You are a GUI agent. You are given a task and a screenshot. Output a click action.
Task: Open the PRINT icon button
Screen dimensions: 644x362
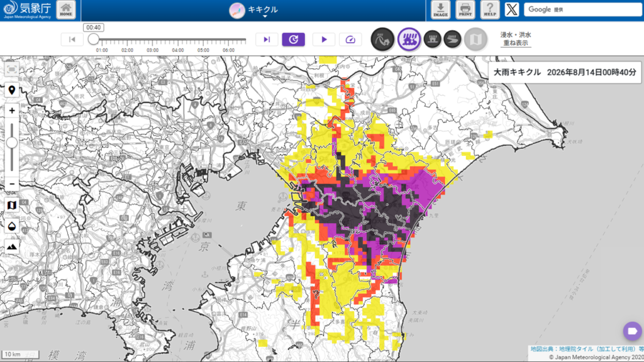pyautogui.click(x=465, y=10)
